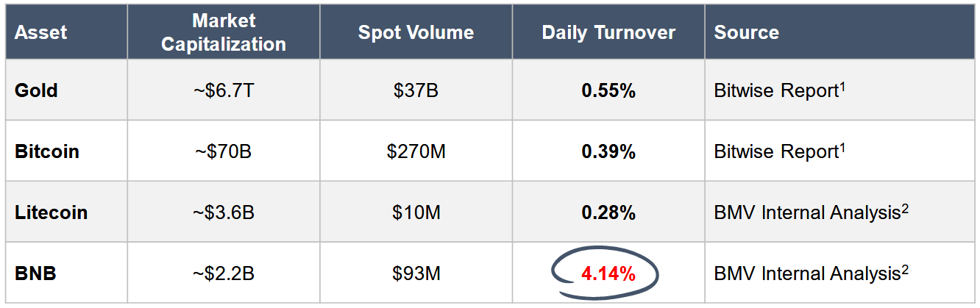980x308 pixels.
Task: Click Gold's $37B spot volume cell
Action: [416, 90]
